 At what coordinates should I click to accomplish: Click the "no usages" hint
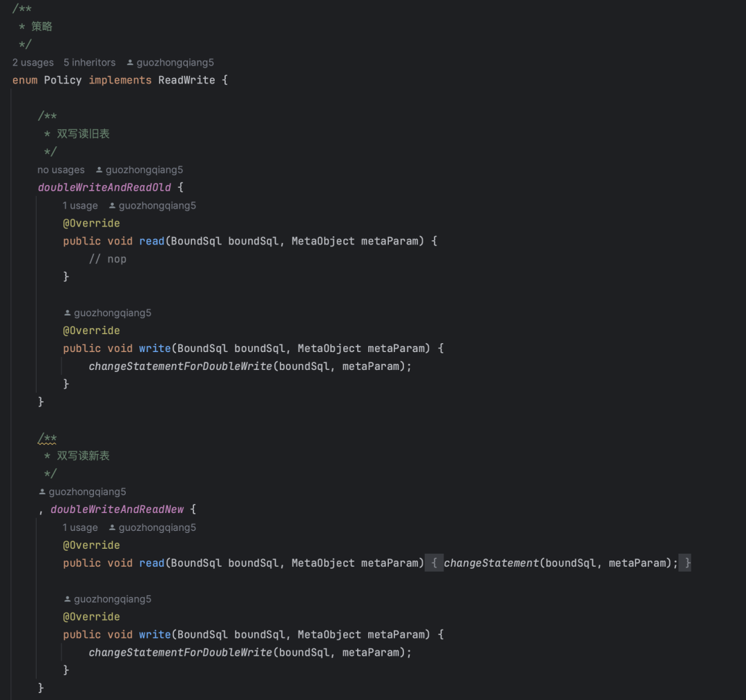tap(61, 170)
